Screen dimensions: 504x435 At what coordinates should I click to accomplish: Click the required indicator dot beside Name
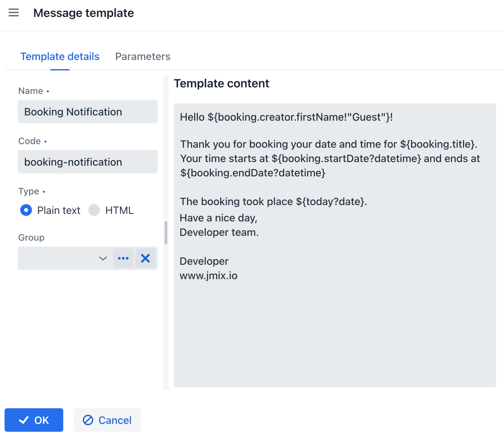48,91
